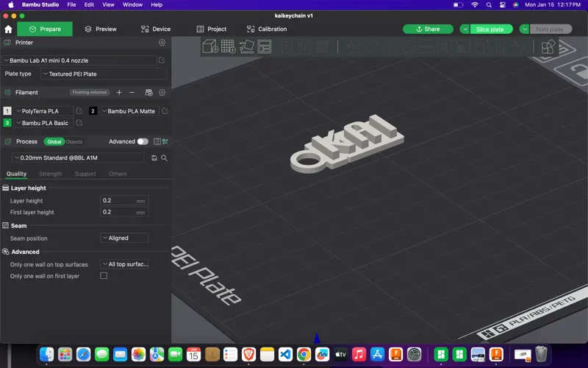The height and width of the screenshot is (368, 588).
Task: Click the Share button
Action: [x=428, y=29]
